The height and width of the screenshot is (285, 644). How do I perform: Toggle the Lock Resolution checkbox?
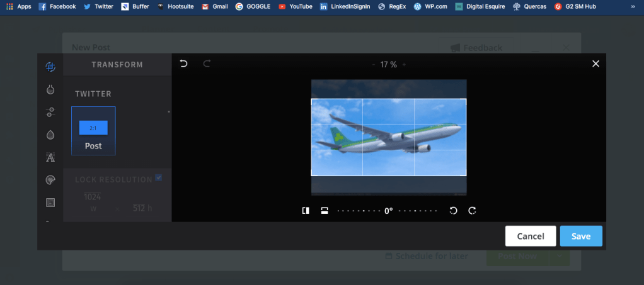click(159, 178)
